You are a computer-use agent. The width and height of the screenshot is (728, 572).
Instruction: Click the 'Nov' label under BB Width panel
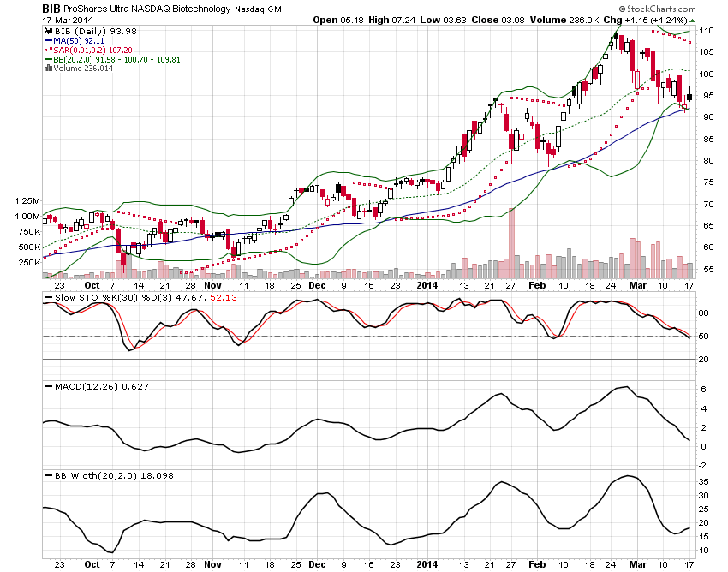click(212, 564)
